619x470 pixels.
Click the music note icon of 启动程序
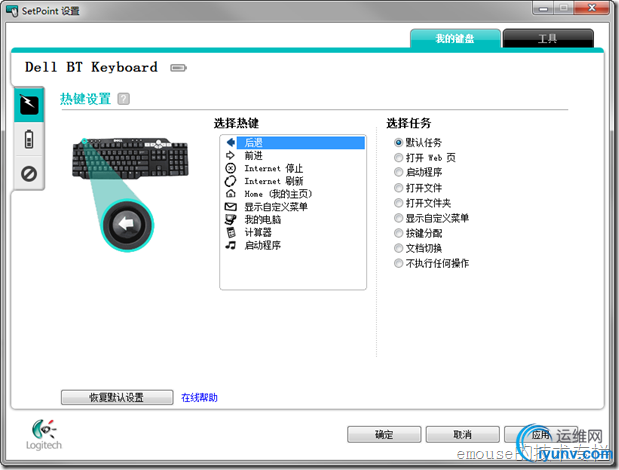(231, 245)
